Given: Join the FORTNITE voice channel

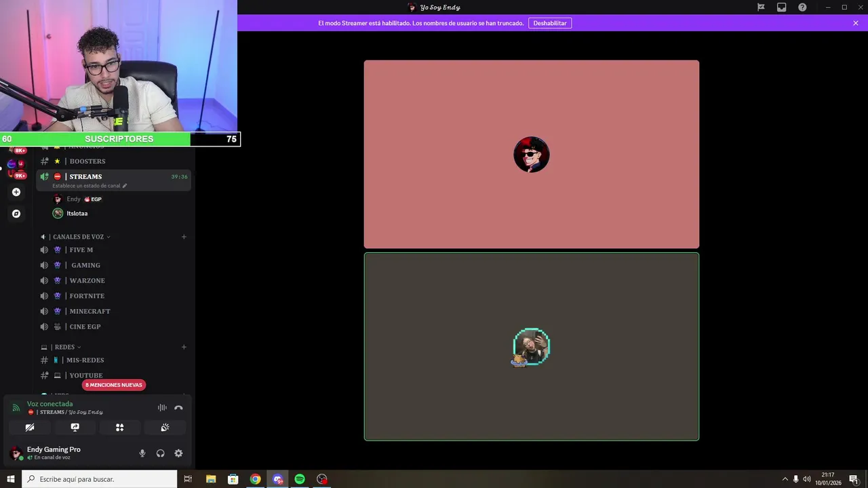Looking at the screenshot, I should [113, 296].
